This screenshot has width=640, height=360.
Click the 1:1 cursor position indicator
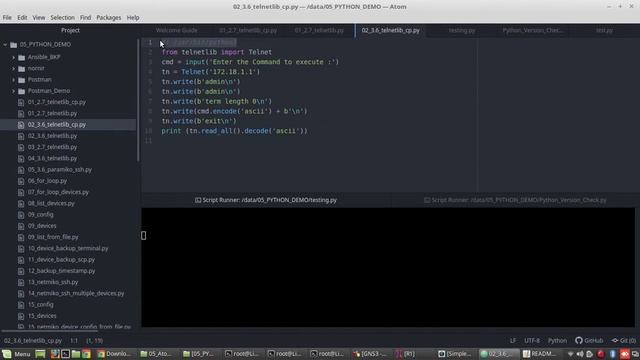click(74, 340)
